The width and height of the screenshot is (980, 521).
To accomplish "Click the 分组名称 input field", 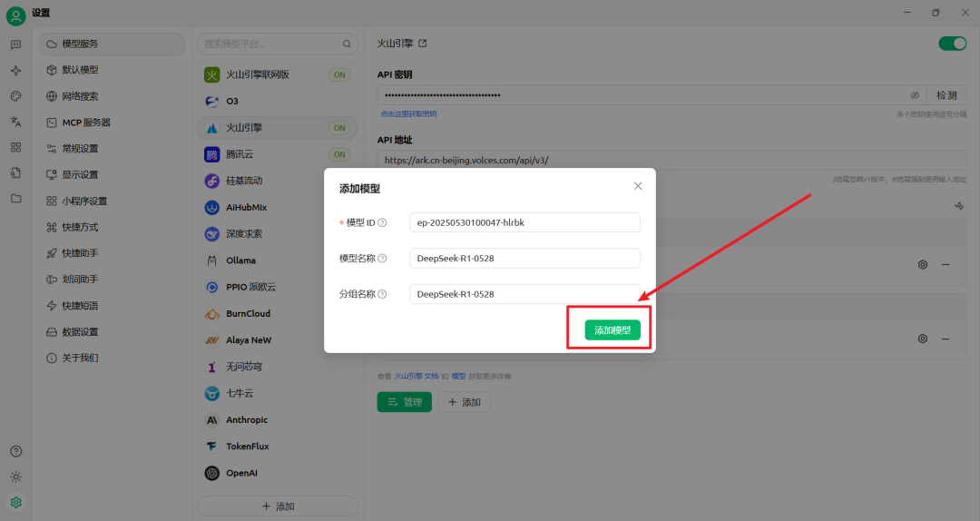I will click(525, 294).
